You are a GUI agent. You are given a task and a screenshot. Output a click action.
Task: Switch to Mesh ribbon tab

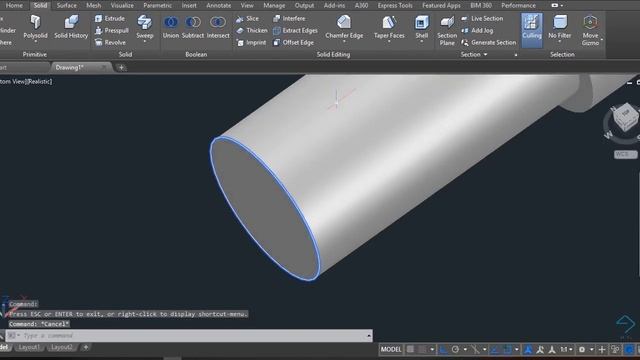tap(93, 5)
